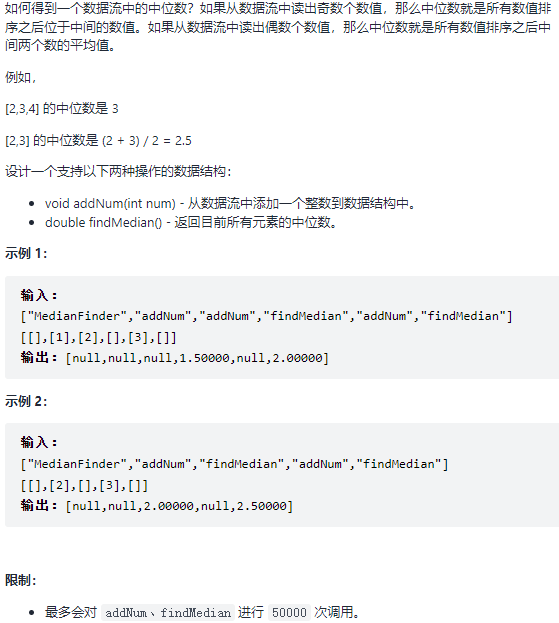The width and height of the screenshot is (559, 623).
Task: Click the '例如,' text line
Action: pos(21,77)
